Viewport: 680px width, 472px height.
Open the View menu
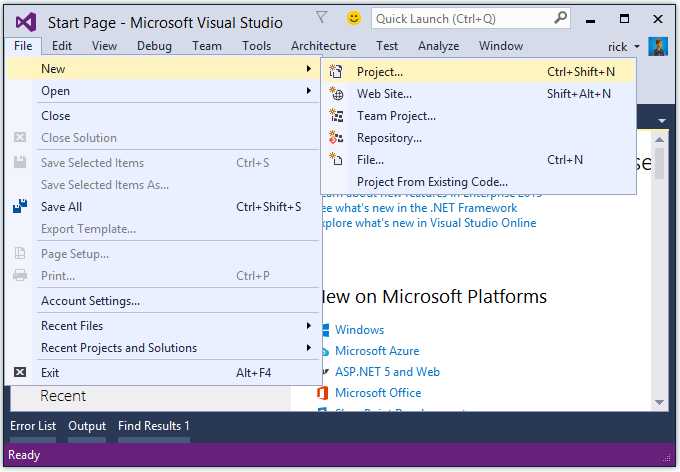(x=104, y=46)
